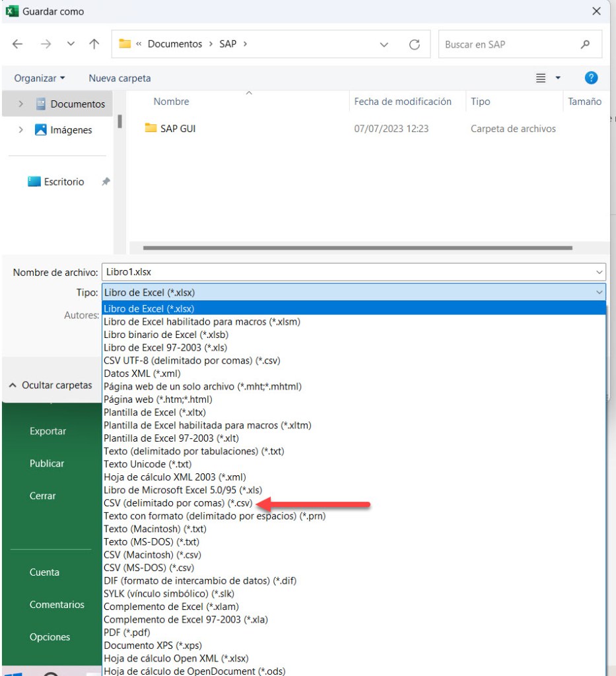Viewport: 616px width, 676px height.
Task: Open the Organizar dropdown menu
Action: pyautogui.click(x=40, y=78)
